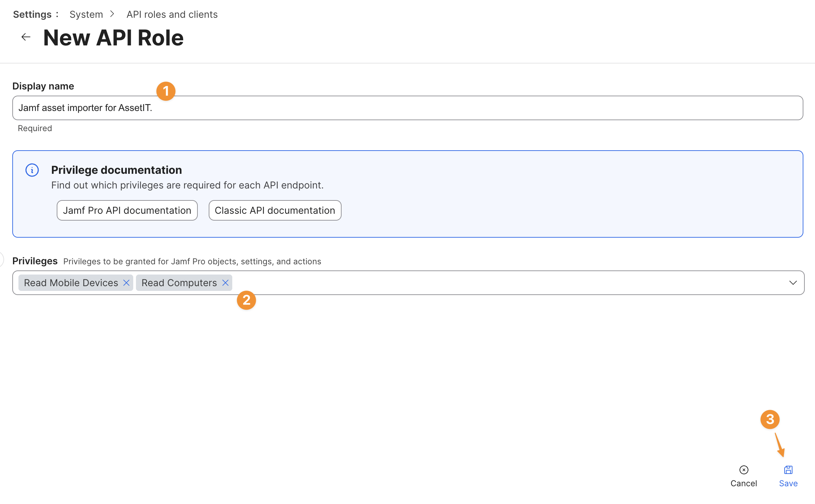Click the Save floppy disk icon

click(x=788, y=470)
